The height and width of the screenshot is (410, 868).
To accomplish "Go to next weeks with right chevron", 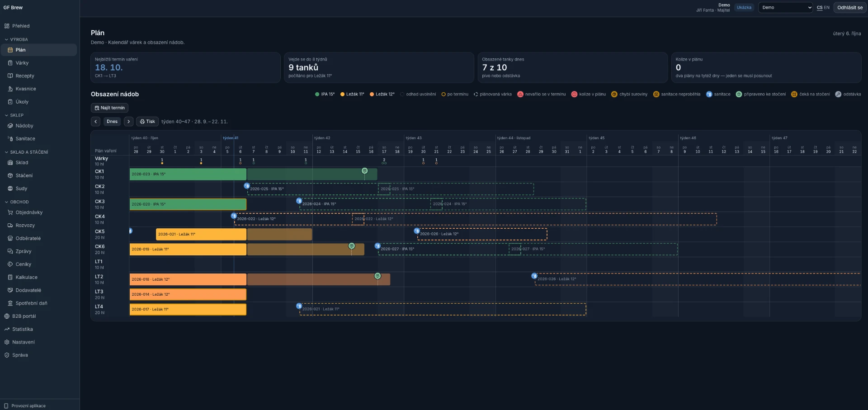I will point(129,122).
